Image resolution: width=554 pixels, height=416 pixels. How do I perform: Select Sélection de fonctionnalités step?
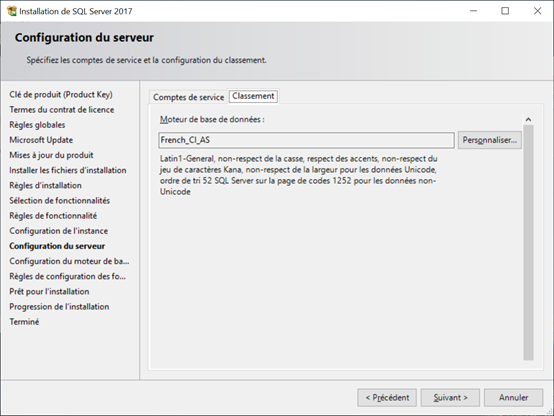[59, 201]
